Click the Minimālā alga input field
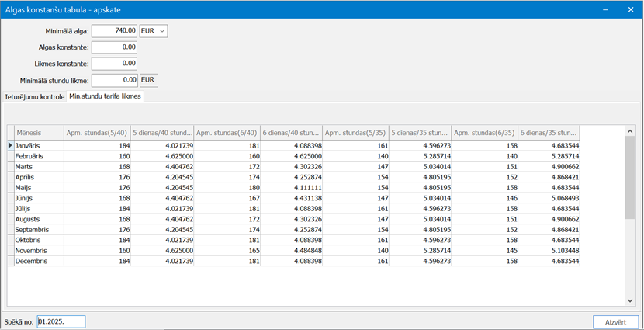This screenshot has height=330, width=644. (114, 31)
